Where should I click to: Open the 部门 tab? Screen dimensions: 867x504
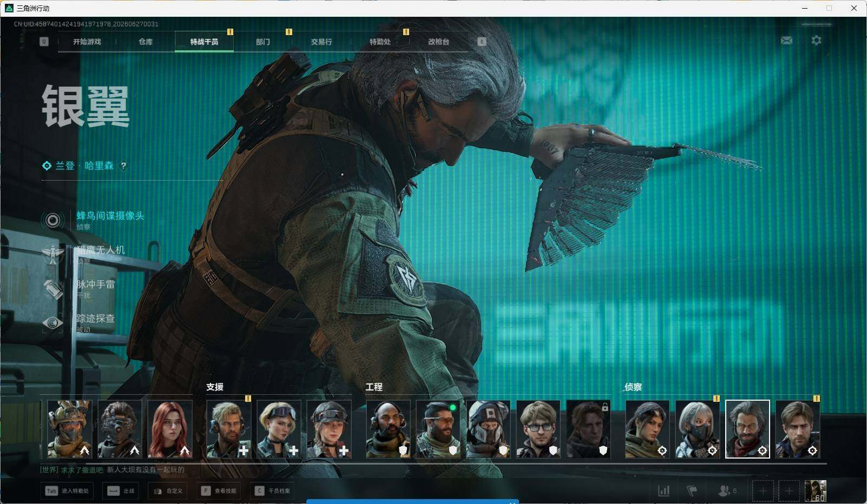(x=263, y=42)
